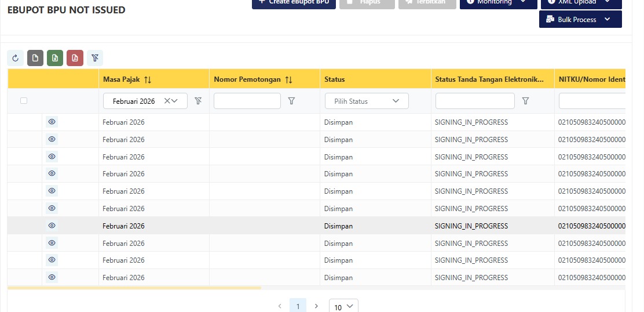Click SIGNING_IN_PROGRESS in the highlighted row

471,226
